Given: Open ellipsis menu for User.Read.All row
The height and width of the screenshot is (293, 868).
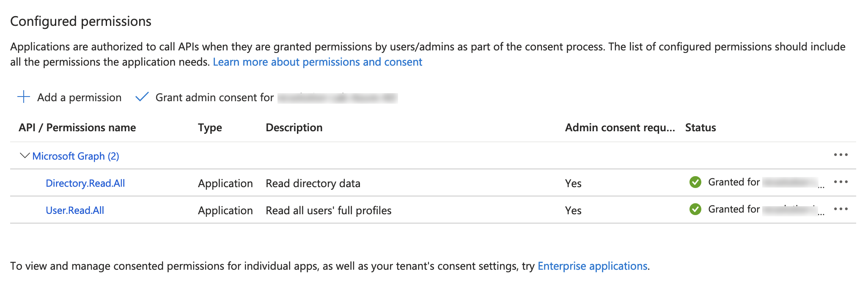Looking at the screenshot, I should [841, 209].
